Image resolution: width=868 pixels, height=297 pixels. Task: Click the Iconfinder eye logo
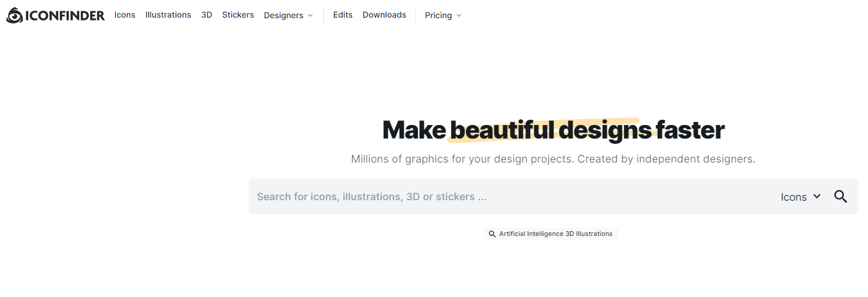(x=15, y=15)
